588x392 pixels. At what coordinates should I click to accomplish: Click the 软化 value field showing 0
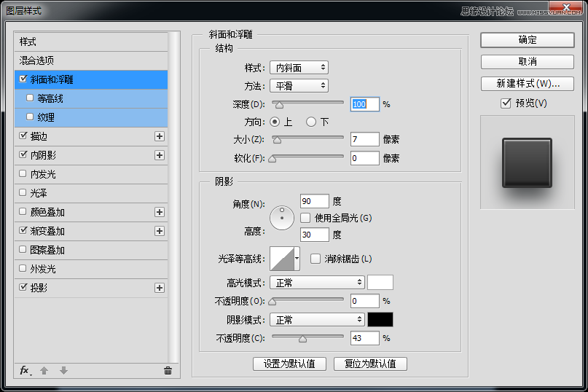pos(365,158)
